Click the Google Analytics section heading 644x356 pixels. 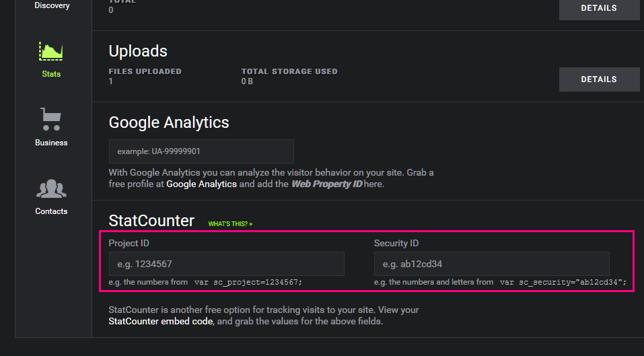[169, 122]
